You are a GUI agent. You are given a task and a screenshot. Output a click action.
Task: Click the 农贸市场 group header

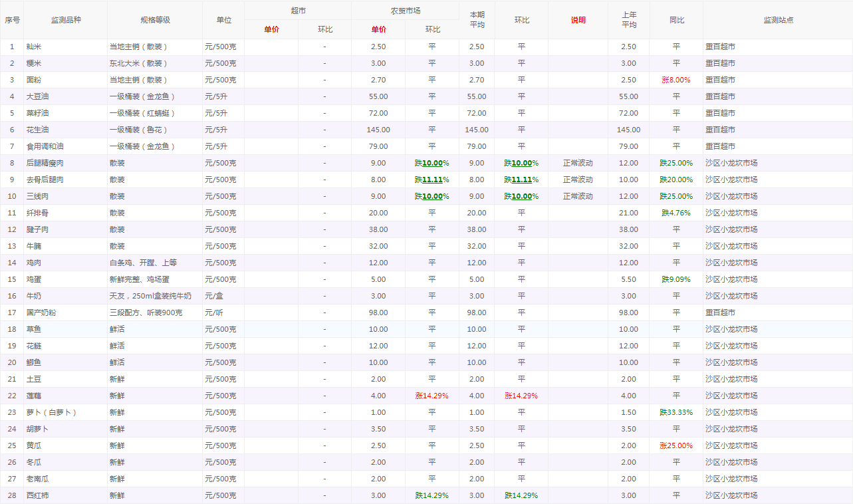pos(405,11)
